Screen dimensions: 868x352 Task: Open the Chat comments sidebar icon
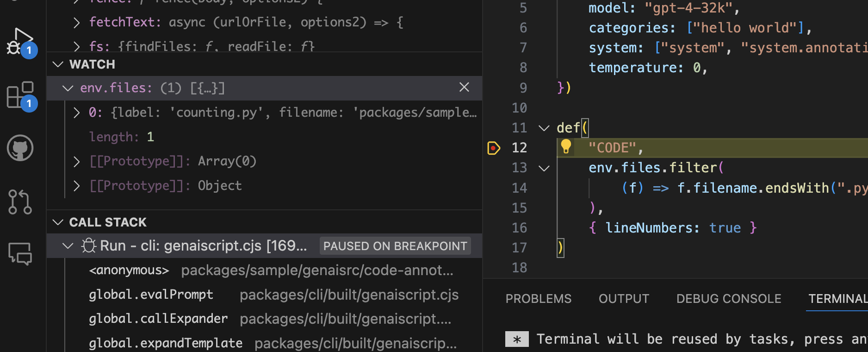[20, 253]
